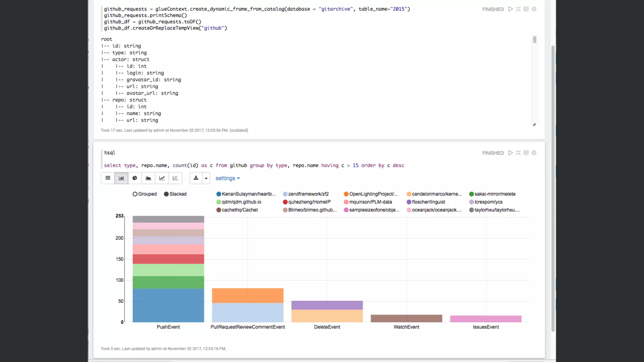Image resolution: width=644 pixels, height=362 pixels.
Task: Expand download format dropdown caret
Action: click(x=206, y=178)
